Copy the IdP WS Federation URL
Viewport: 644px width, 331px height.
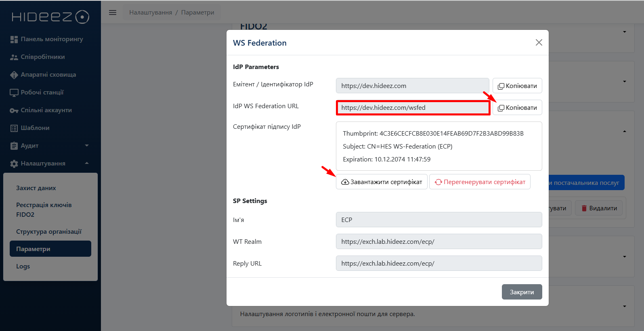click(517, 108)
